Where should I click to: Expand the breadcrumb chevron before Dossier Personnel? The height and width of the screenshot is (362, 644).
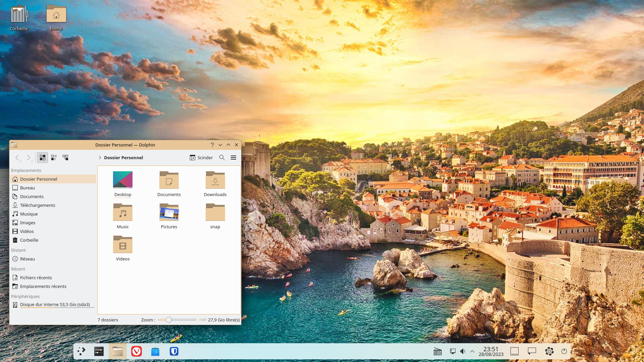(x=100, y=158)
